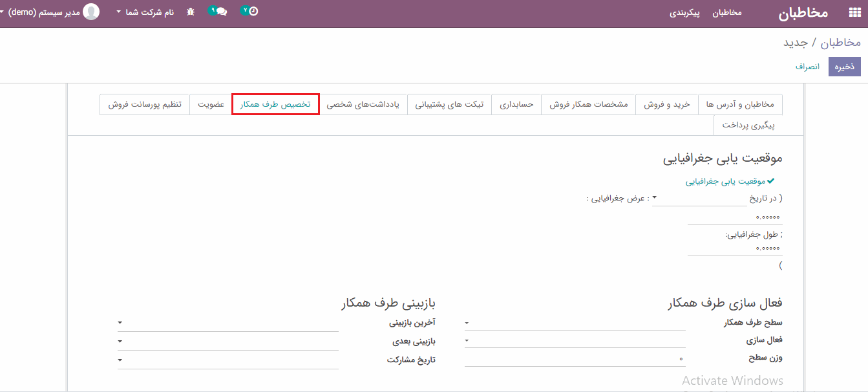Click the وزن سطح input field
The image size is (868, 392).
[575, 358]
